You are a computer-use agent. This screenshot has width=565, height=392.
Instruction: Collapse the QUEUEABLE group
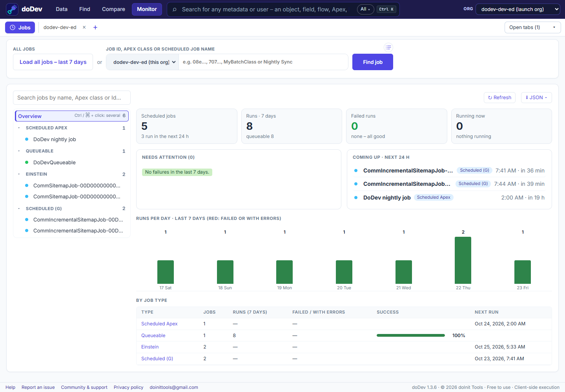click(x=19, y=151)
